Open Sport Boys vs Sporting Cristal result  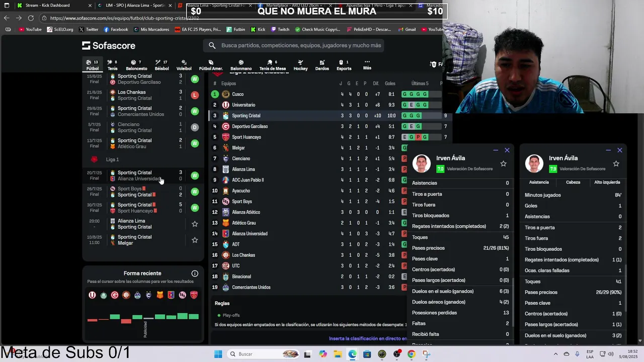tap(143, 192)
